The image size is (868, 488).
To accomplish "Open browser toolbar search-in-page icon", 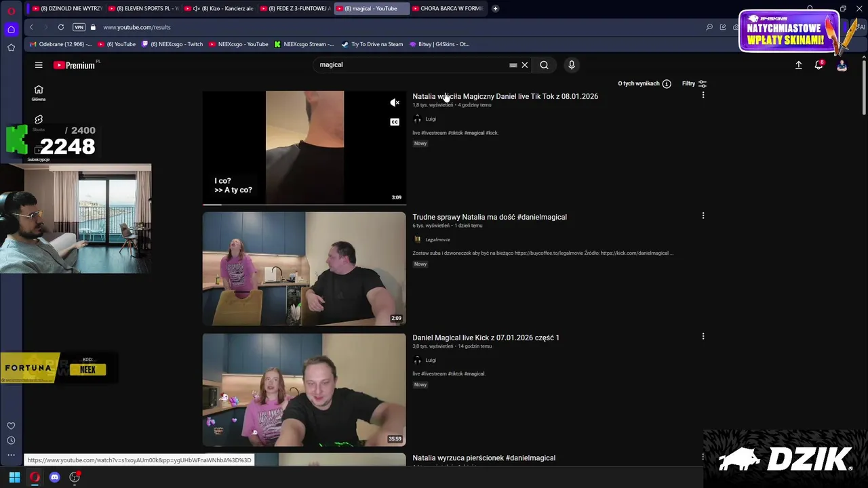I will [x=709, y=27].
